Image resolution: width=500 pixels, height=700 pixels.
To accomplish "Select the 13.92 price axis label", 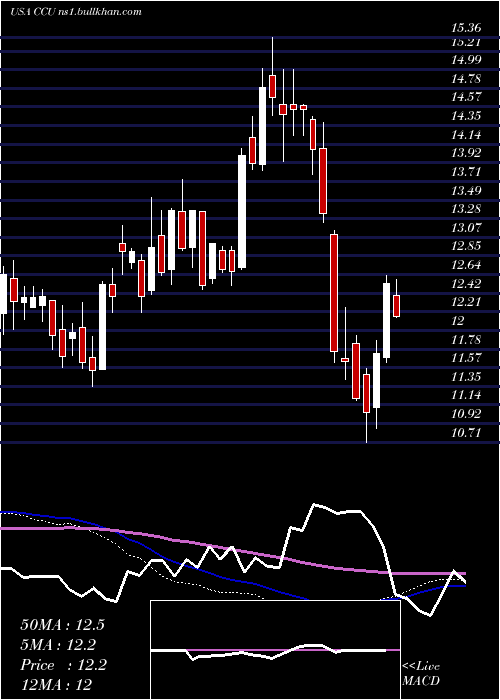I will (x=466, y=153).
